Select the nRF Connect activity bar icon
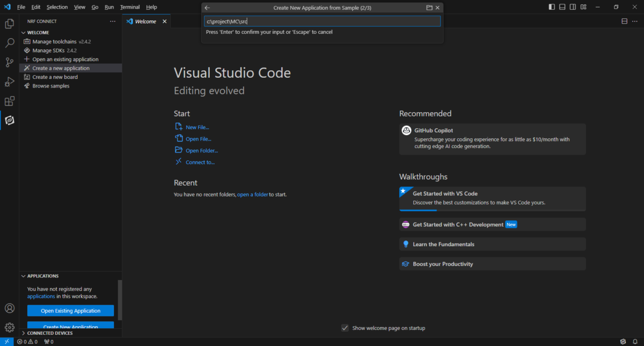Viewport: 644px width, 346px height. (x=9, y=120)
